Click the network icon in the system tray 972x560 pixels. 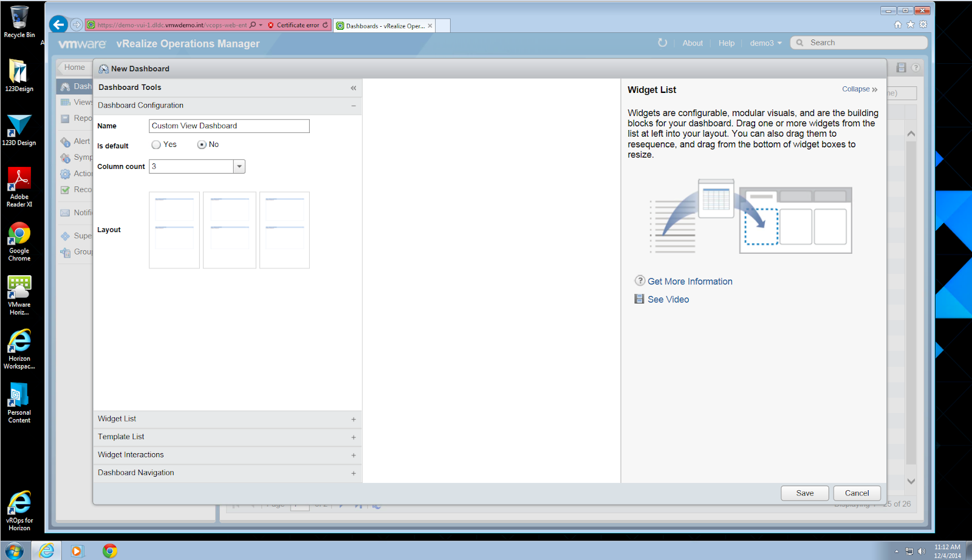coord(909,551)
